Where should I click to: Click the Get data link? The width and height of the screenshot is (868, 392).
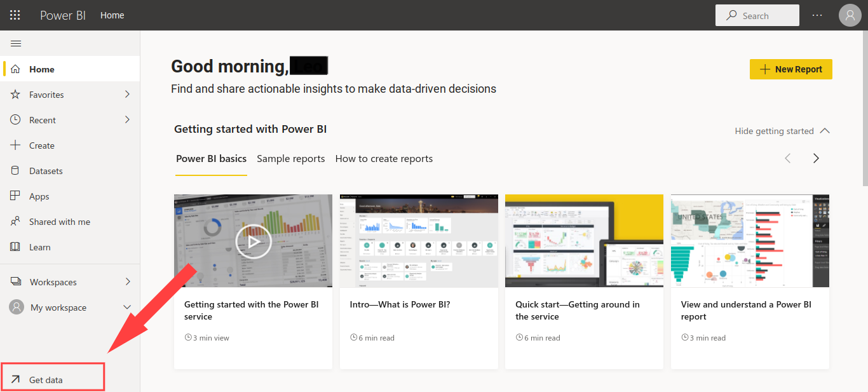46,379
